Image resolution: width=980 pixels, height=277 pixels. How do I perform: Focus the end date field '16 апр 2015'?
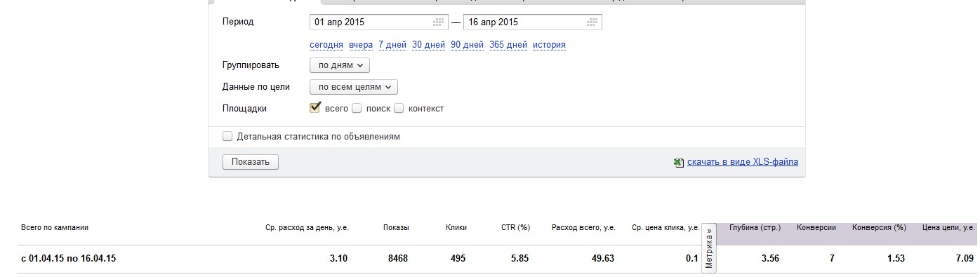point(532,22)
